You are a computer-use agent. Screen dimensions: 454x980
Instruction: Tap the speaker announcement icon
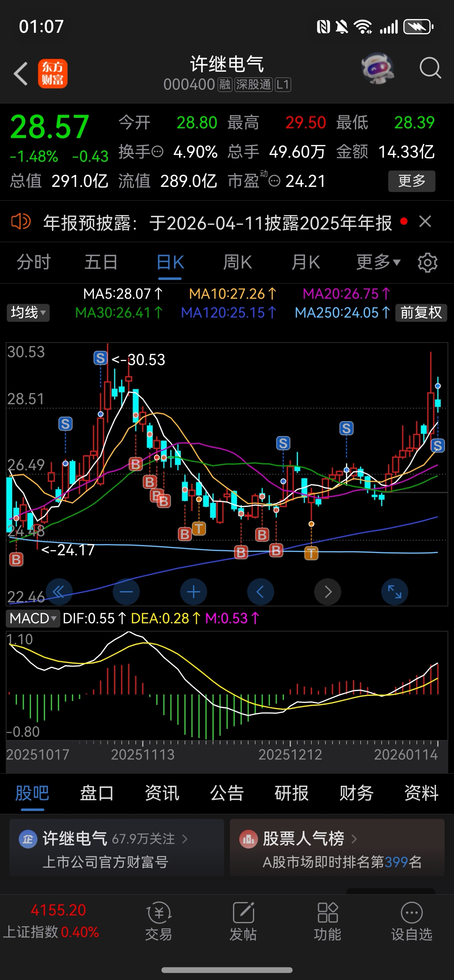(21, 222)
